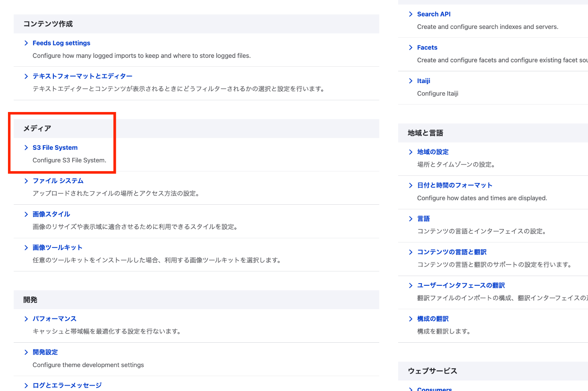The image size is (588, 391).
Task: Click the ウェブサービス section heading
Action: (433, 371)
